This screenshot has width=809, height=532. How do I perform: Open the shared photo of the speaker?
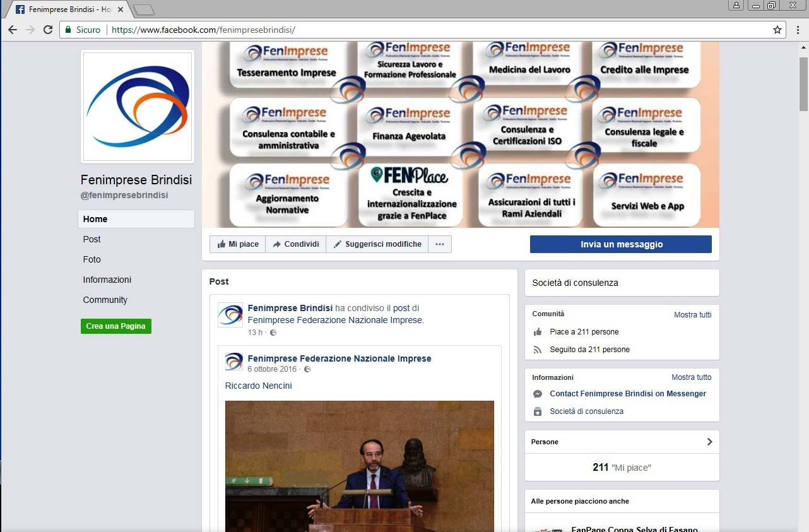[360, 466]
